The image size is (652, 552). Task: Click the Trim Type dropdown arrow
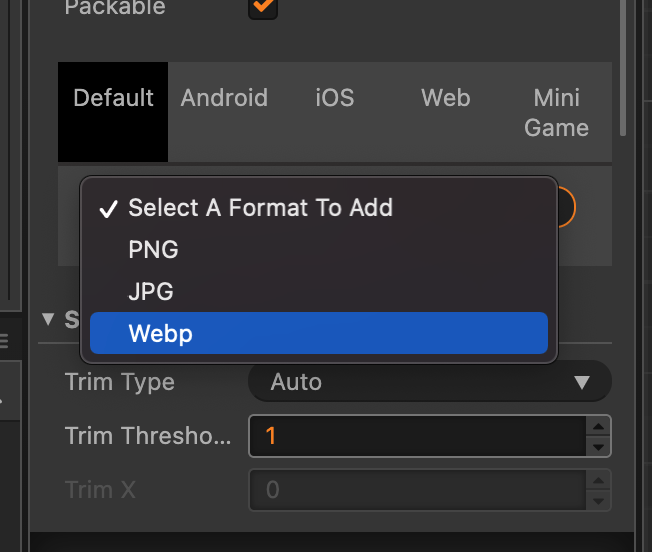(582, 382)
